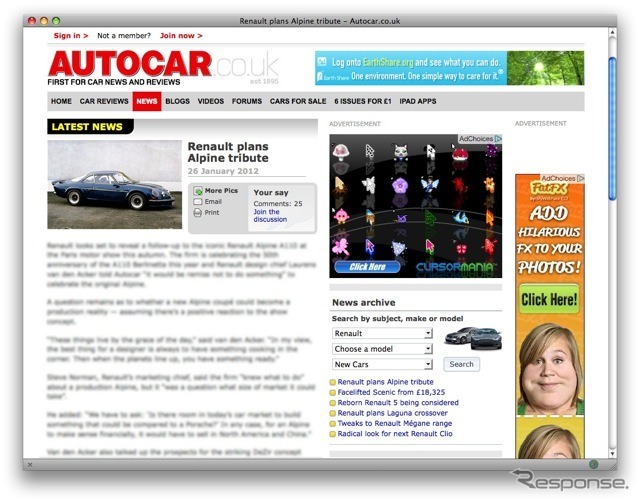Click the status bar X icon at bottom left
Image resolution: width=640 pixels, height=502 pixels.
click(x=30, y=464)
